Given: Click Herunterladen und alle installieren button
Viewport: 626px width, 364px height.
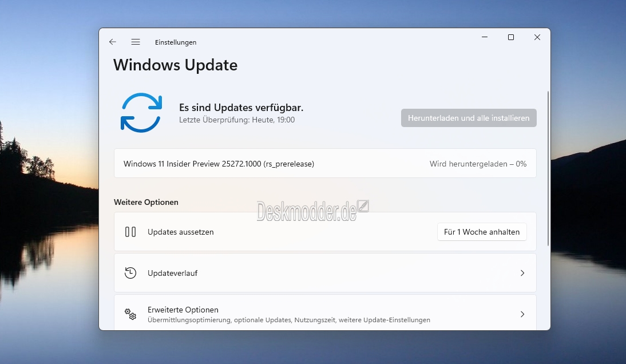Looking at the screenshot, I should point(469,118).
